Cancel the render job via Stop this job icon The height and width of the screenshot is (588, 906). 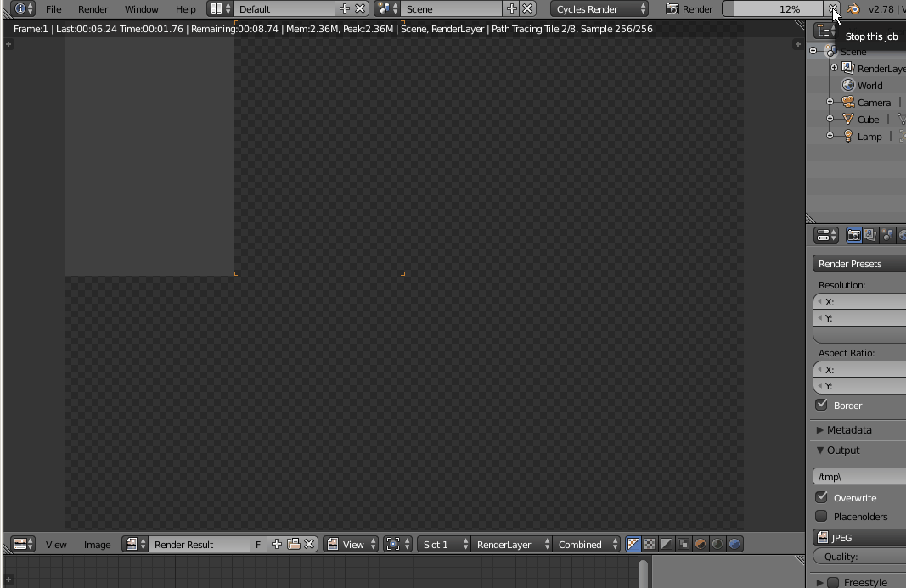835,9
